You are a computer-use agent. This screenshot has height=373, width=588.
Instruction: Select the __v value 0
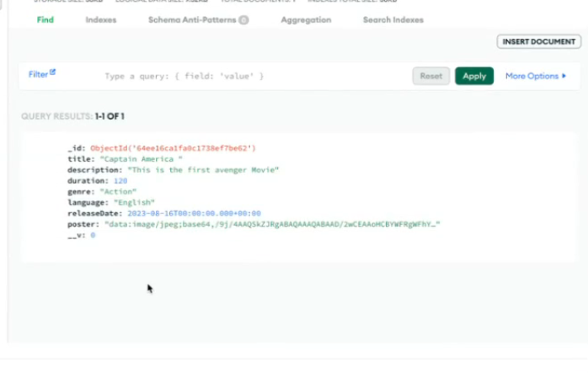93,235
